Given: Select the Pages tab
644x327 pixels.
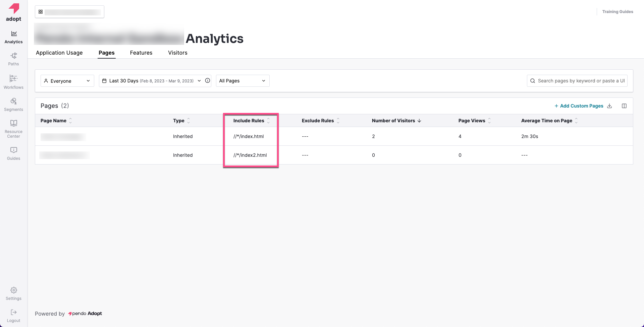Looking at the screenshot, I should click(107, 53).
